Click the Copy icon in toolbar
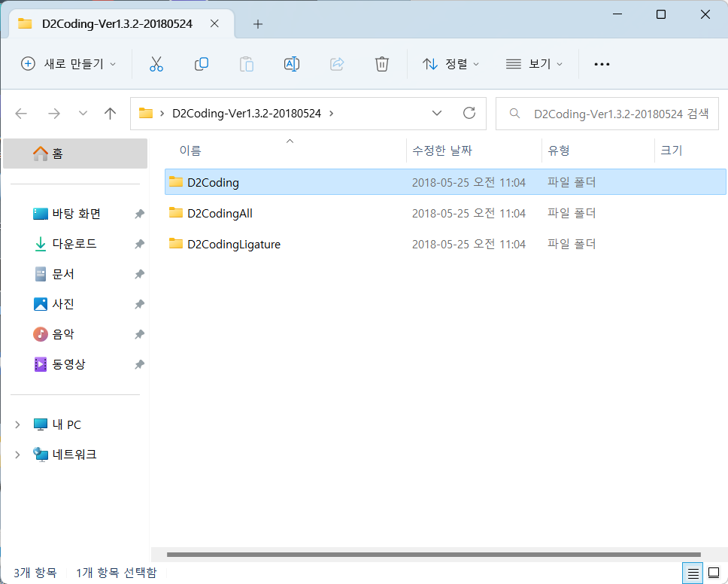The height and width of the screenshot is (584, 728). 201,64
